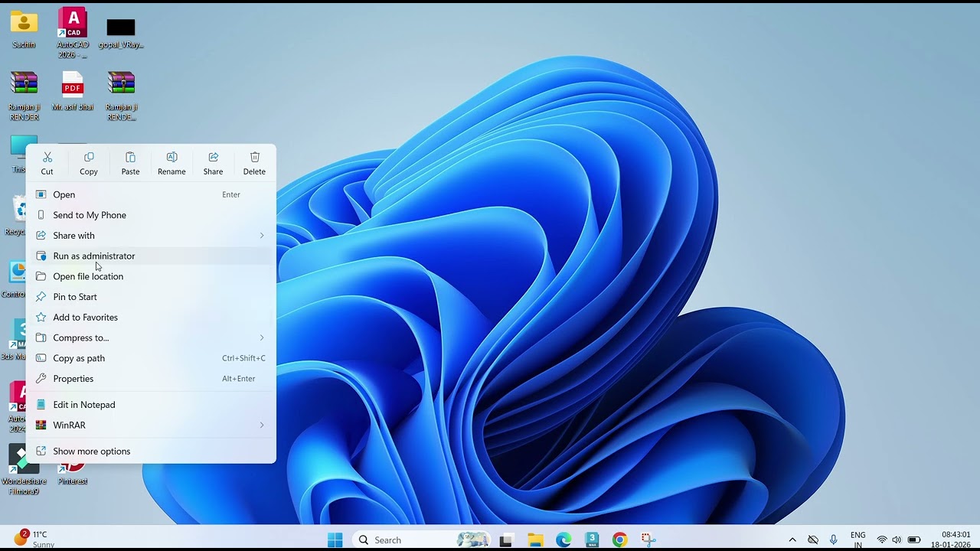Screen dimensions: 980x551
Task: Select the Share with menu entry
Action: pyautogui.click(x=151, y=236)
